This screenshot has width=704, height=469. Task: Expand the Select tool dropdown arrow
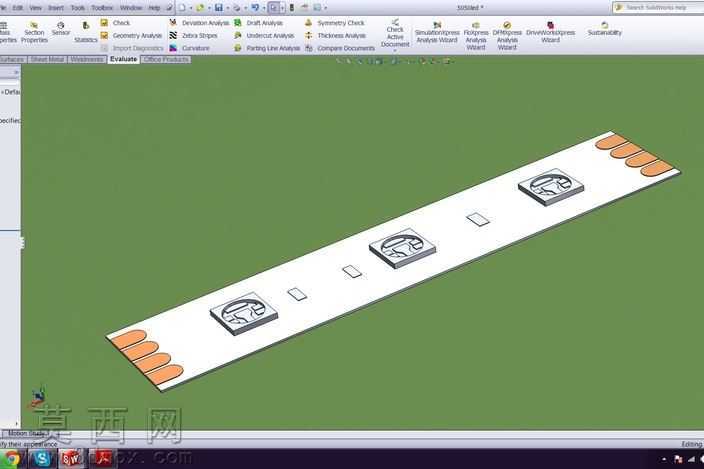click(282, 8)
